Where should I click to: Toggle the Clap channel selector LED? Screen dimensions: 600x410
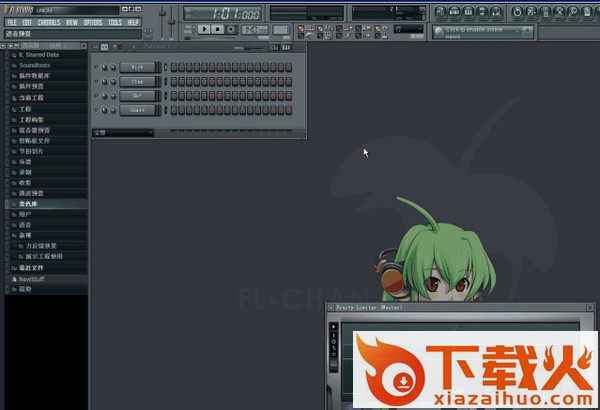[166, 82]
